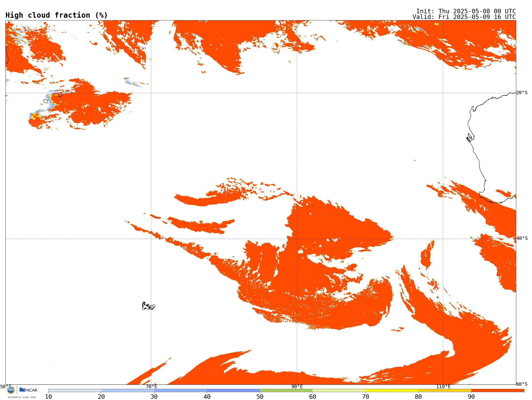532x400 pixels.
Task: Click the colorbar tick label 60
Action: coord(313,397)
